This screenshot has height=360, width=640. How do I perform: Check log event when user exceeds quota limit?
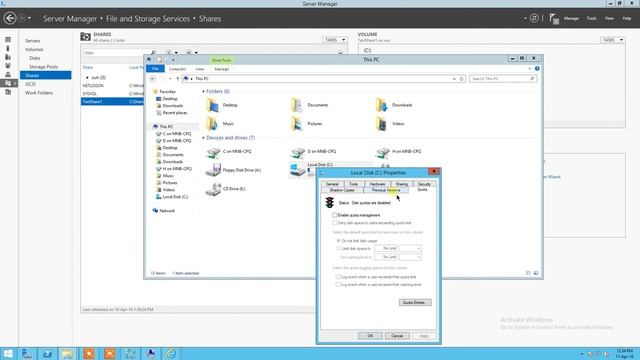click(338, 277)
